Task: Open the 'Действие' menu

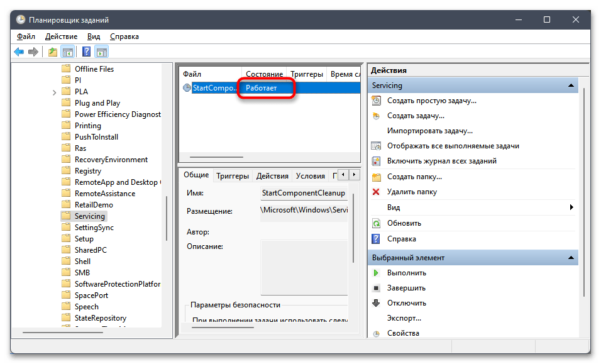Action: click(x=62, y=36)
